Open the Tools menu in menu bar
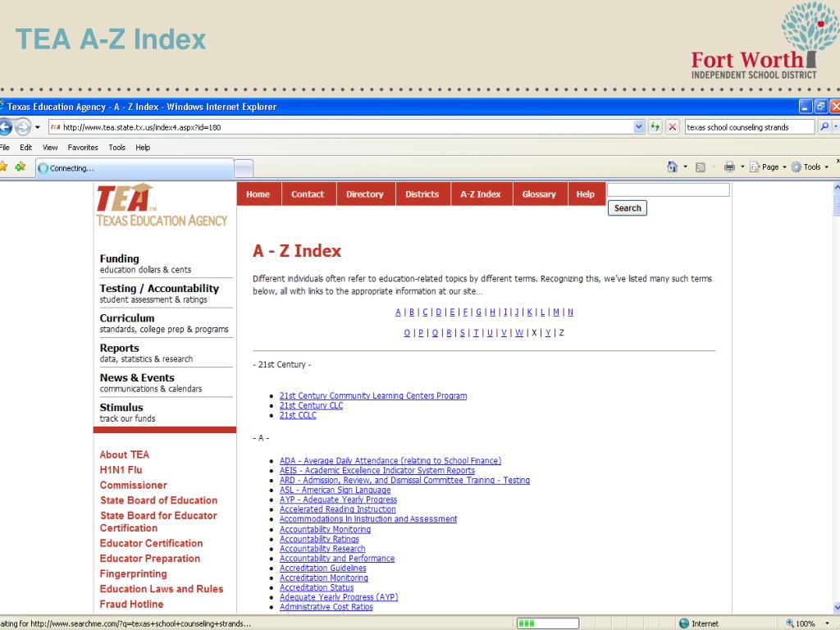Viewport: 840px width, 630px height. pyautogui.click(x=116, y=148)
